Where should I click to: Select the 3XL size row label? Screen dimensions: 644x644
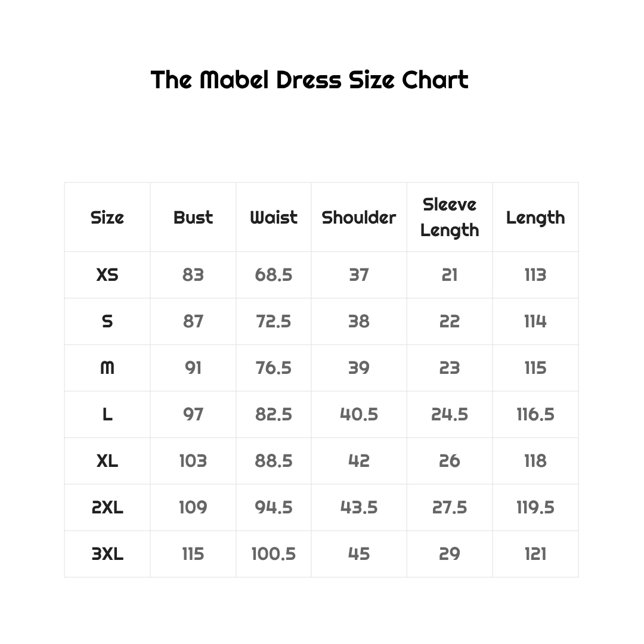coord(107,554)
